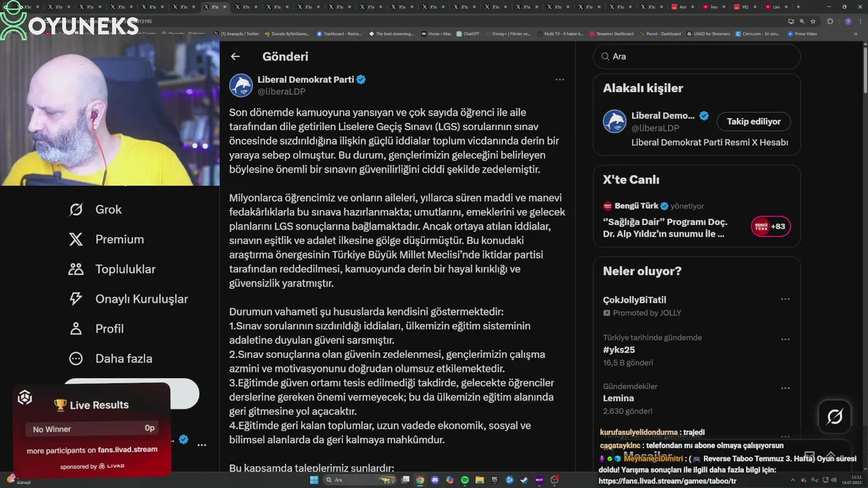Open Premium in the sidebar

point(106,239)
